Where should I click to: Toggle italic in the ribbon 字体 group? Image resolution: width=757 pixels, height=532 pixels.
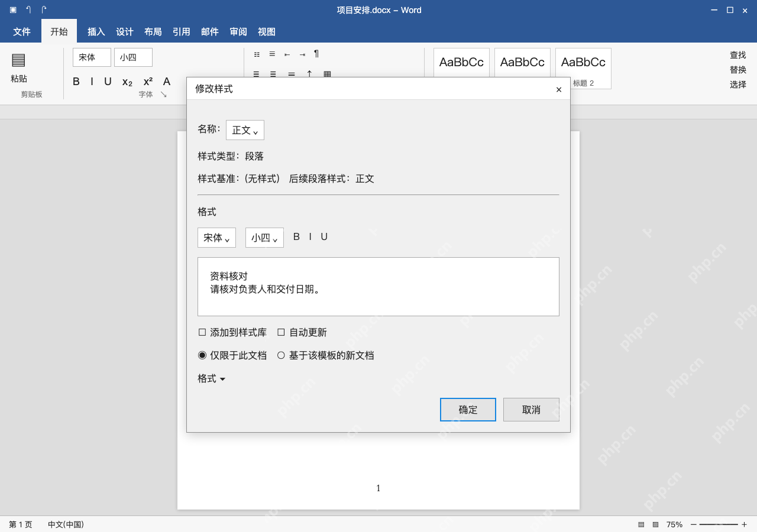click(x=92, y=82)
